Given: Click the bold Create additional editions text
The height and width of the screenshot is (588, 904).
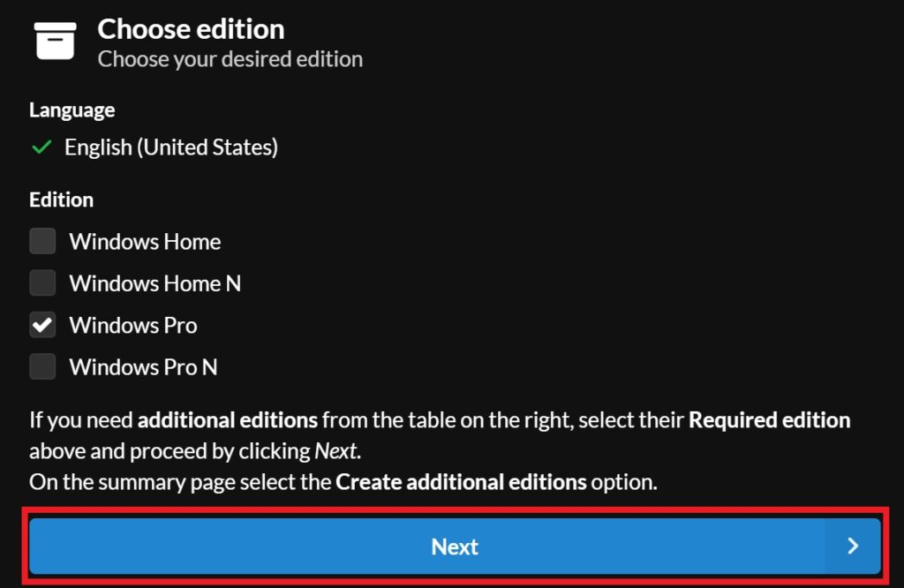Looking at the screenshot, I should click(x=461, y=483).
